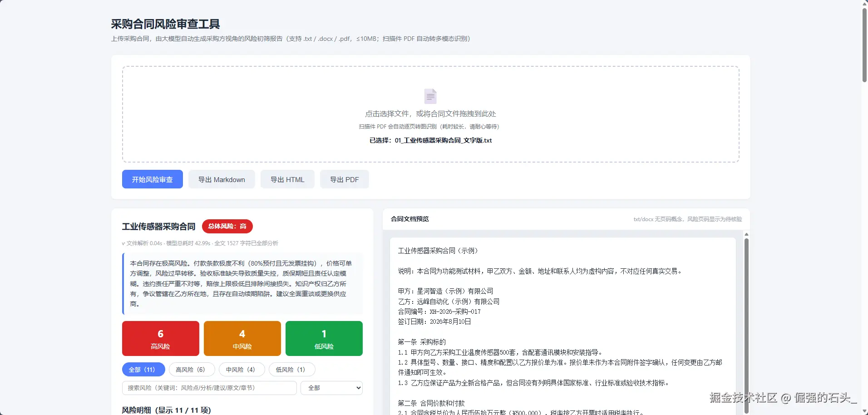Screen dimensions: 868x415
Task: Click the 签订日期：2026年8月10日 line
Action: pyautogui.click(x=434, y=321)
